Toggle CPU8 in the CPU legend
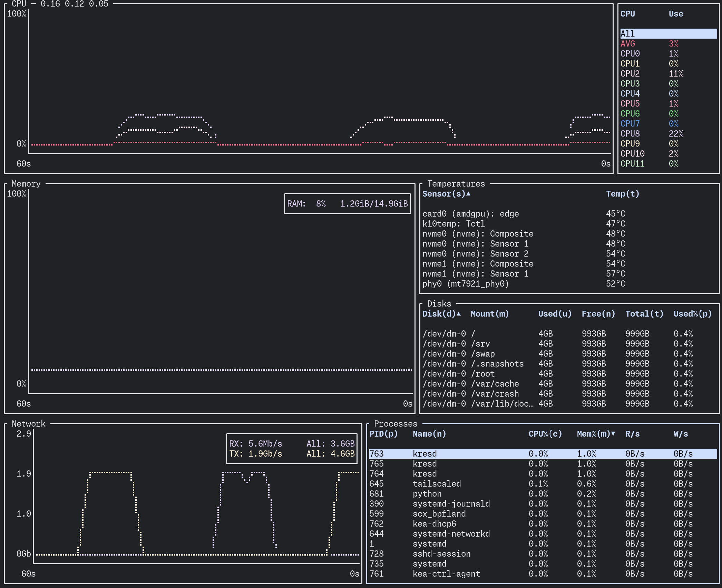This screenshot has height=588, width=722. coord(630,134)
